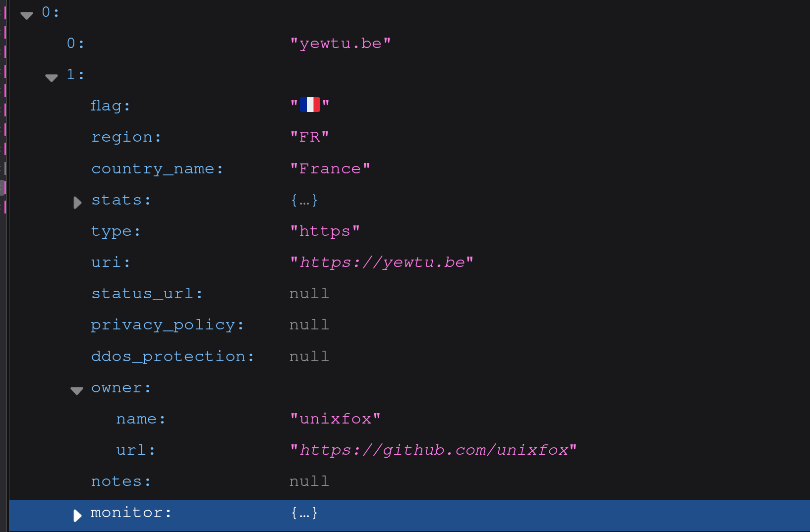Collapse the top-level 0 array node
Image resolution: width=810 pixels, height=532 pixels.
[x=27, y=16]
